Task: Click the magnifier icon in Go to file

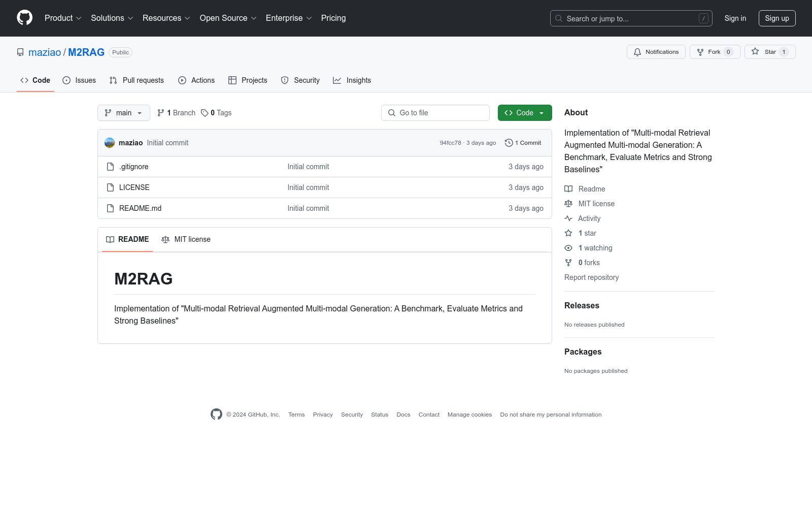Action: [392, 113]
